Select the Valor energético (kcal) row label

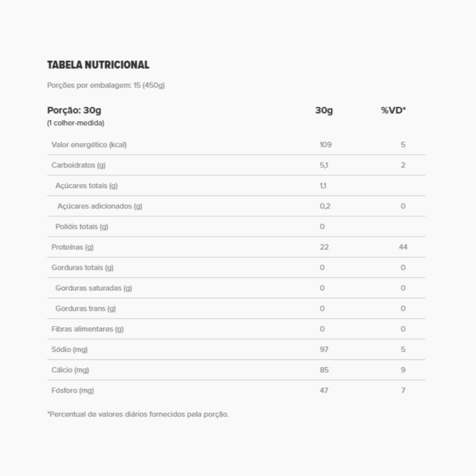[89, 145]
